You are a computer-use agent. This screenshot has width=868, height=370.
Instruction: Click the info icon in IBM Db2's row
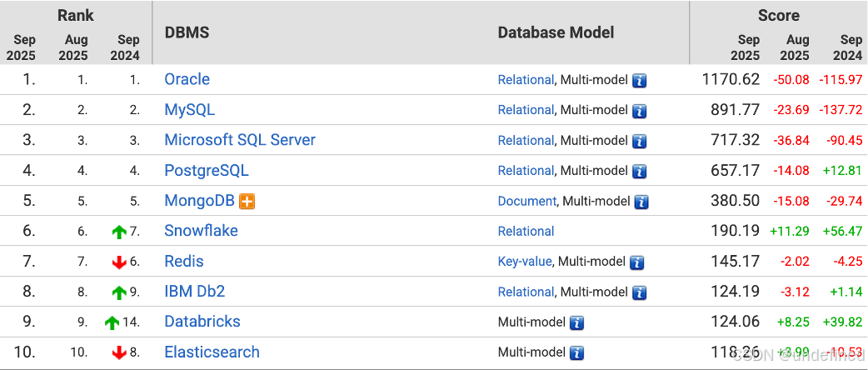[639, 292]
